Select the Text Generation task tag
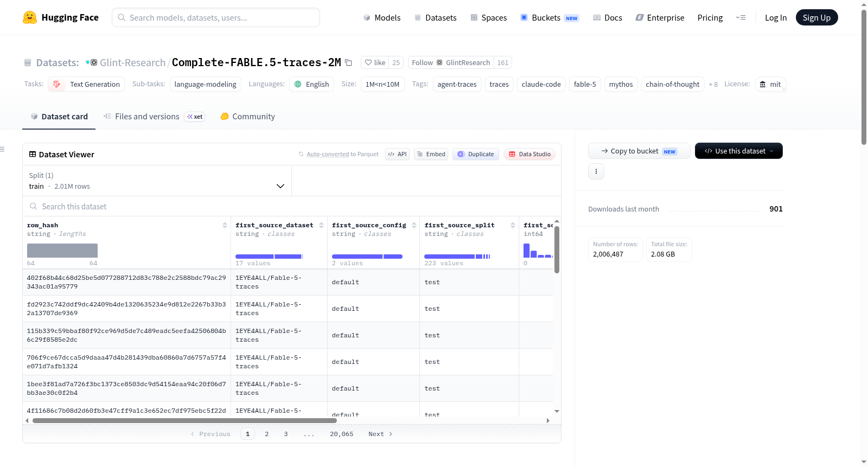 pos(86,84)
